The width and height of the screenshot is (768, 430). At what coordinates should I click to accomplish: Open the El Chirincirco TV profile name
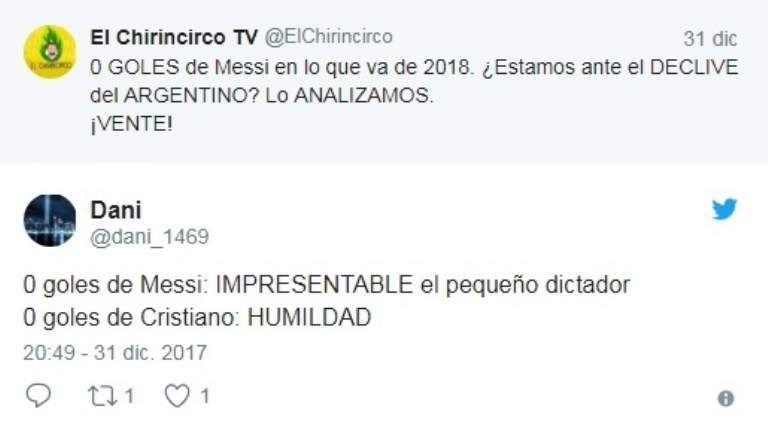click(173, 37)
